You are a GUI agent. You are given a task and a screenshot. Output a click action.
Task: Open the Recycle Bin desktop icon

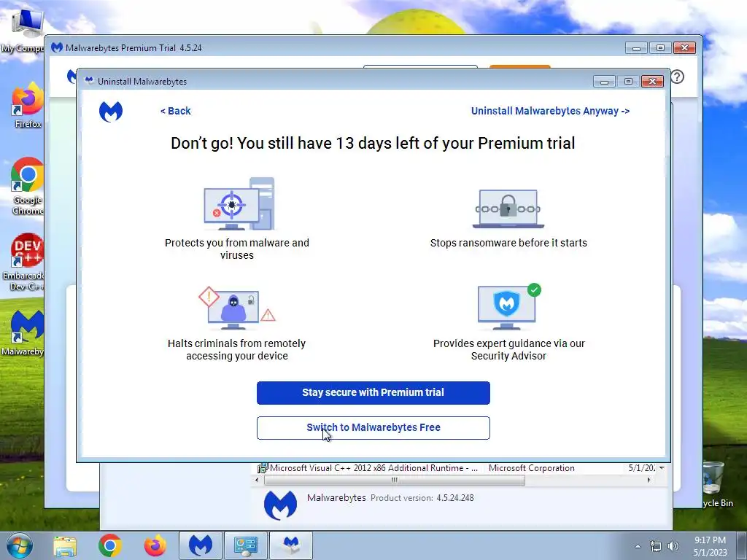(716, 484)
